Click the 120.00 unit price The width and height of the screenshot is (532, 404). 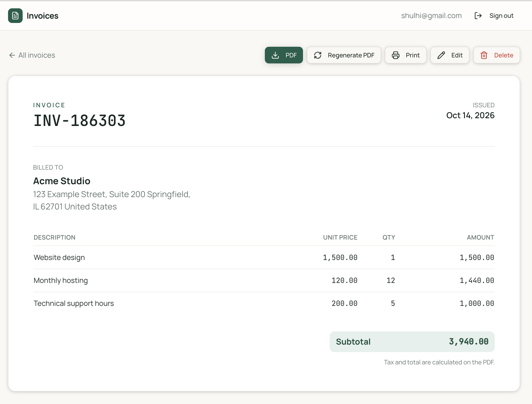[345, 280]
